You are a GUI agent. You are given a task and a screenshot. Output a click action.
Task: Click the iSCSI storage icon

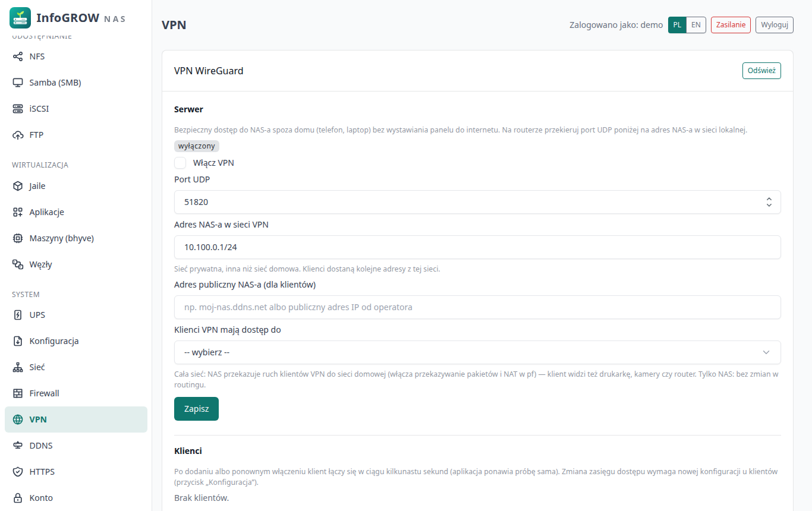(x=18, y=109)
